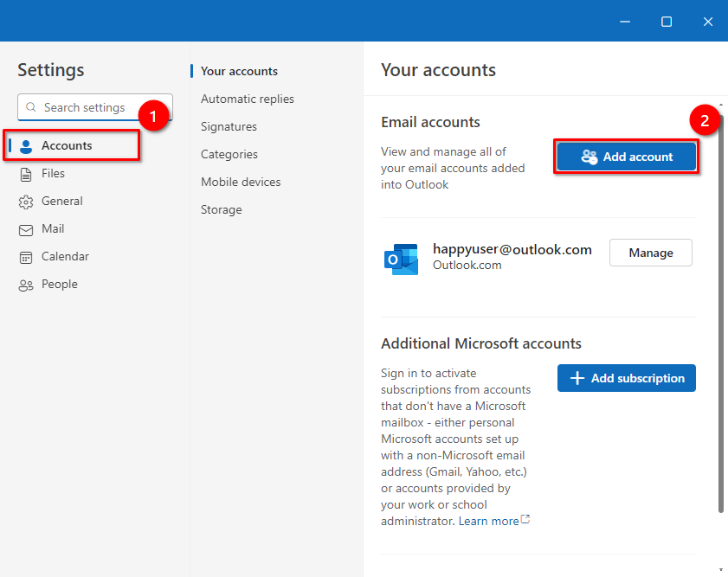The height and width of the screenshot is (577, 728).
Task: Click the Mail envelope icon
Action: point(26,230)
